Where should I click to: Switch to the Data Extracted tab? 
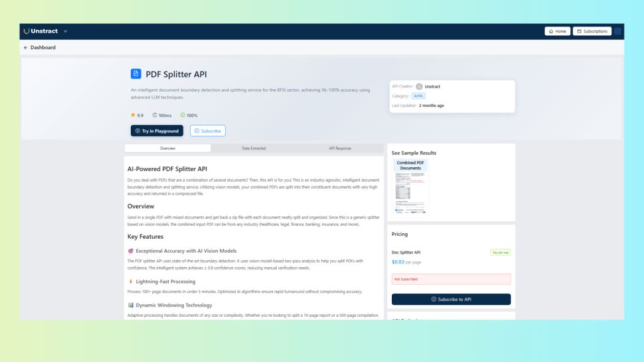coord(253,148)
